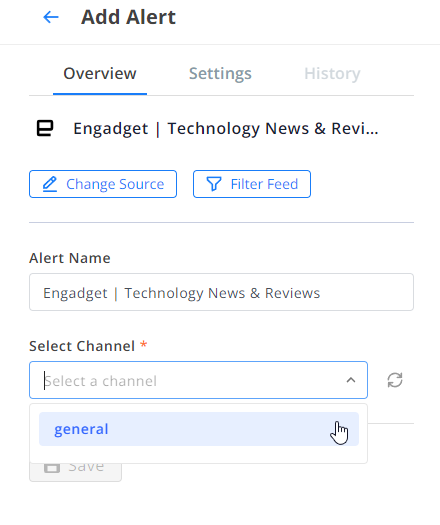Open the Overview tab

click(x=100, y=74)
